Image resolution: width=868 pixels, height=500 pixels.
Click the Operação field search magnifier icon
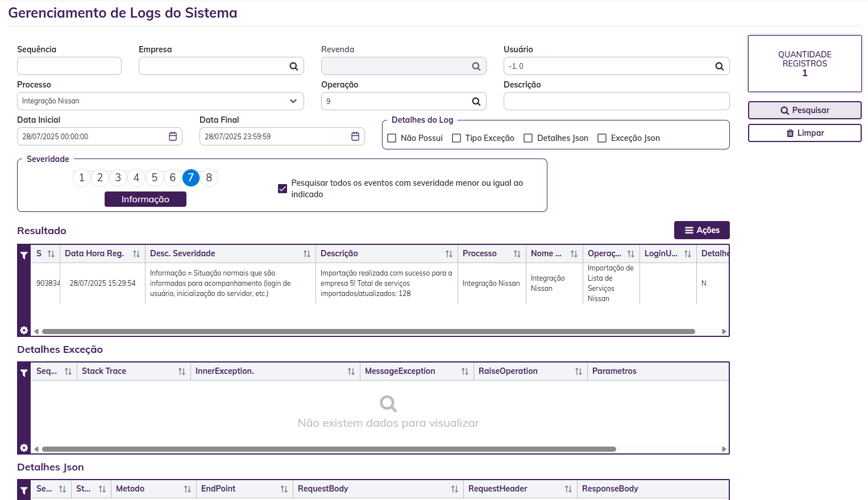click(476, 102)
